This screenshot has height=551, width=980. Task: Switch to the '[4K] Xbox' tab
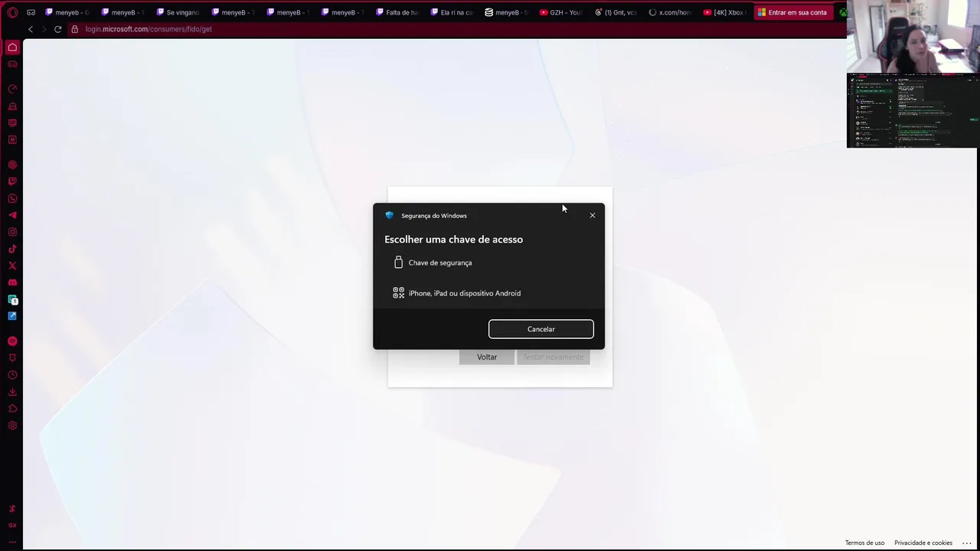point(725,12)
